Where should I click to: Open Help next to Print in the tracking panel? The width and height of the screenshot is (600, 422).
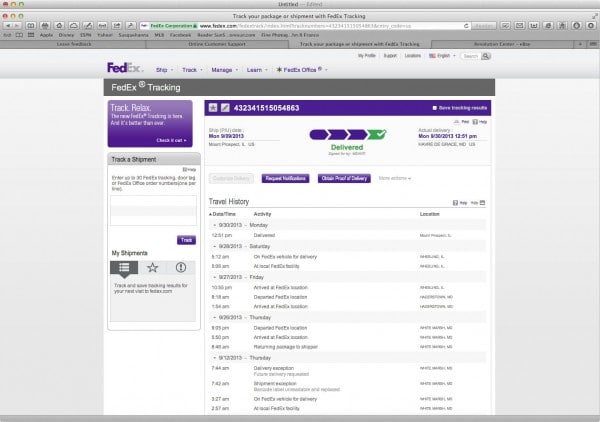pyautogui.click(x=479, y=122)
